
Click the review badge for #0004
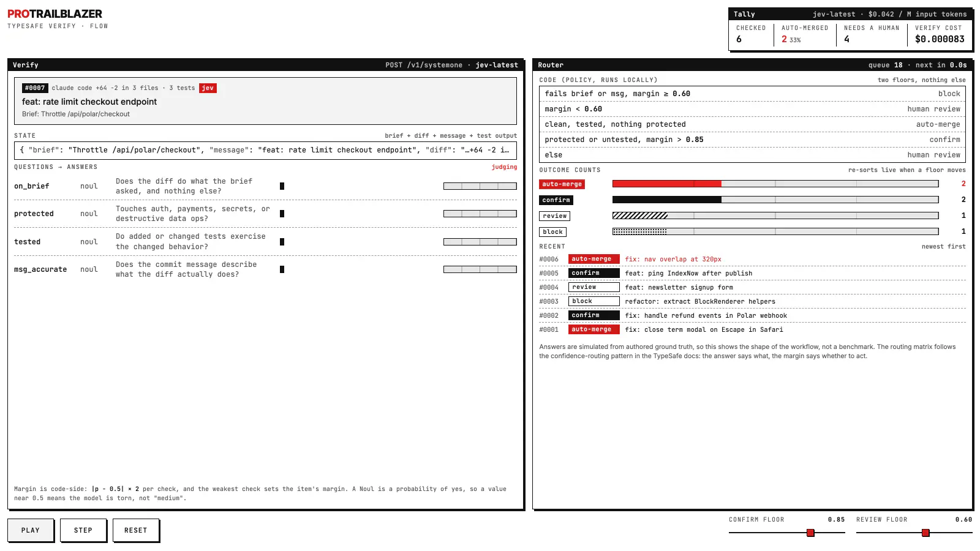click(x=594, y=287)
